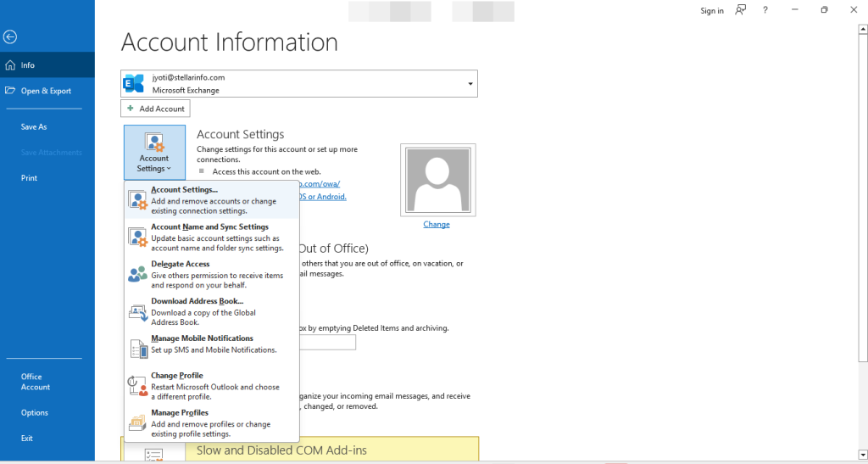868x464 pixels.
Task: Choose Manage Profiles menu entry
Action: point(212,422)
